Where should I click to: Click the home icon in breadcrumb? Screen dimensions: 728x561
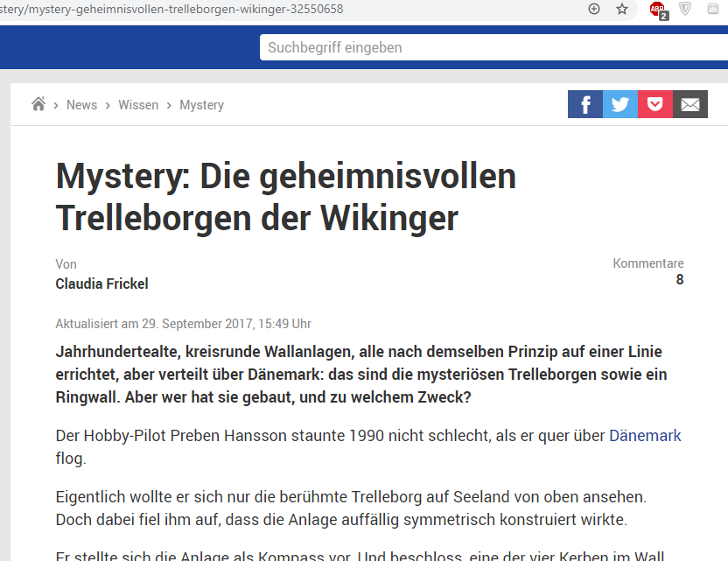(x=38, y=104)
